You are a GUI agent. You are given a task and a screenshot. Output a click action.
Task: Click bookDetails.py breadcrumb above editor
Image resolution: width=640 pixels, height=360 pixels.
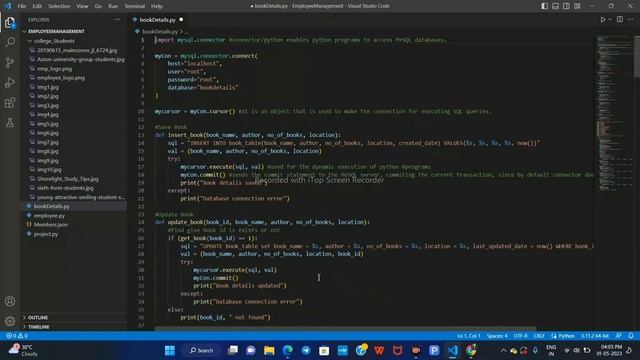click(x=160, y=31)
